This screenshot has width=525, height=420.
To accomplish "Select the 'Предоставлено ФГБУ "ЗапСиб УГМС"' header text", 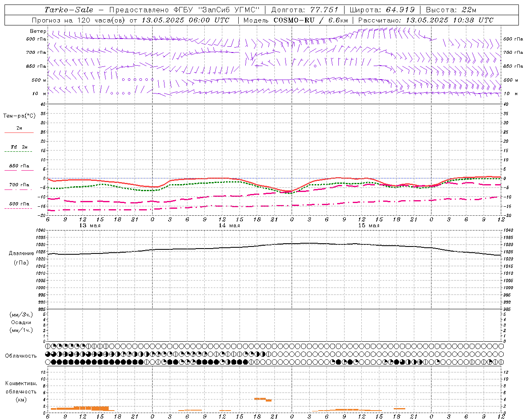I will click(185, 10).
